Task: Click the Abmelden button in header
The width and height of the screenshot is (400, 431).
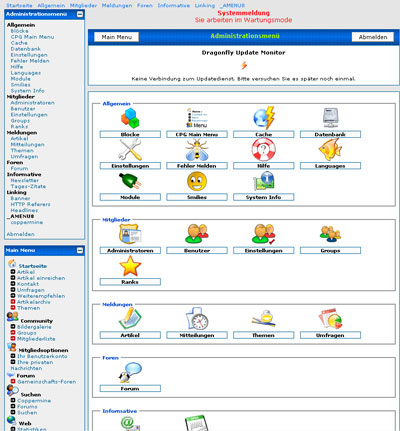Action: tap(373, 37)
